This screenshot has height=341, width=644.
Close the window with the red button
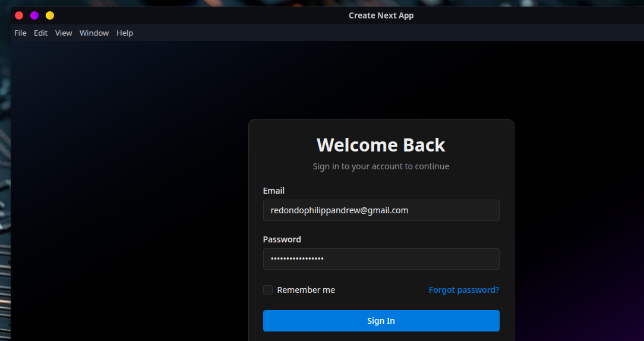click(x=19, y=15)
